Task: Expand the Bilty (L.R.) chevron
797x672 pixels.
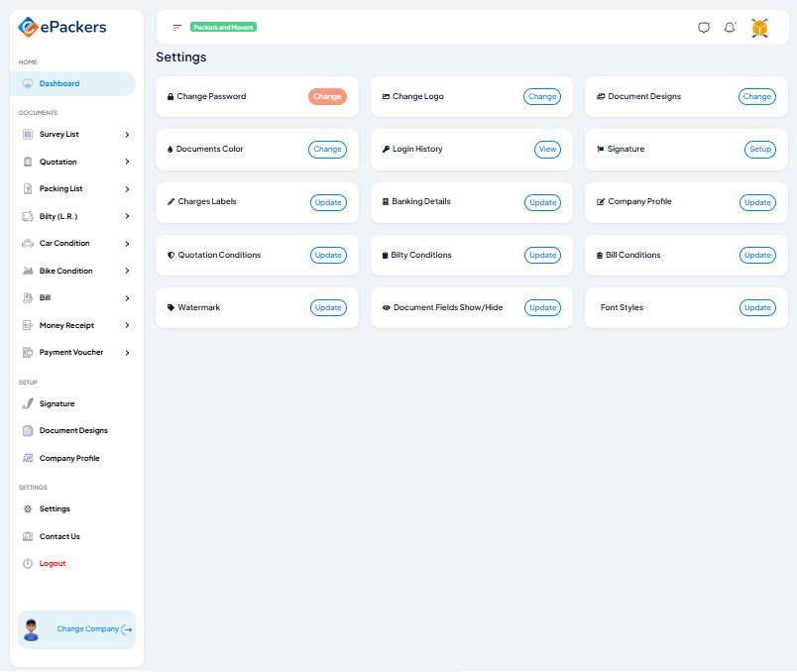Action: click(127, 216)
